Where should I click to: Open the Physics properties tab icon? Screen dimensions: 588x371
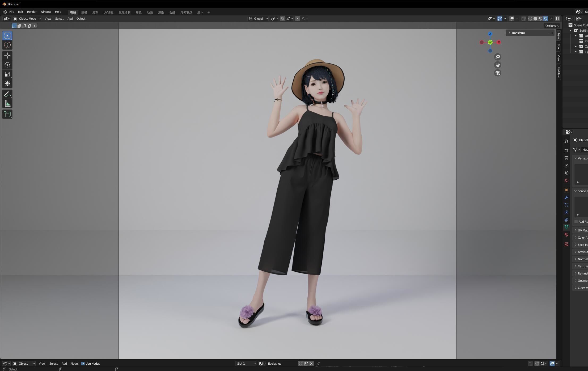(566, 212)
